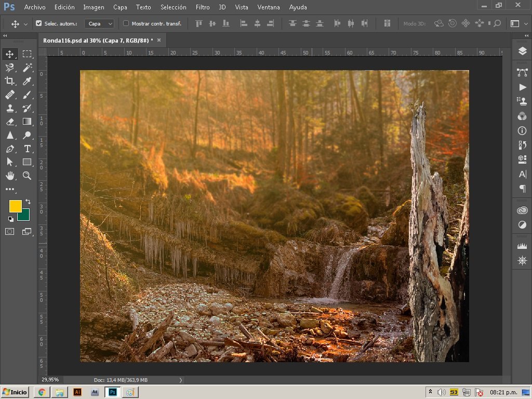Collapse the left tools panel
Screen dimensions: 532x399
[x=5, y=36]
